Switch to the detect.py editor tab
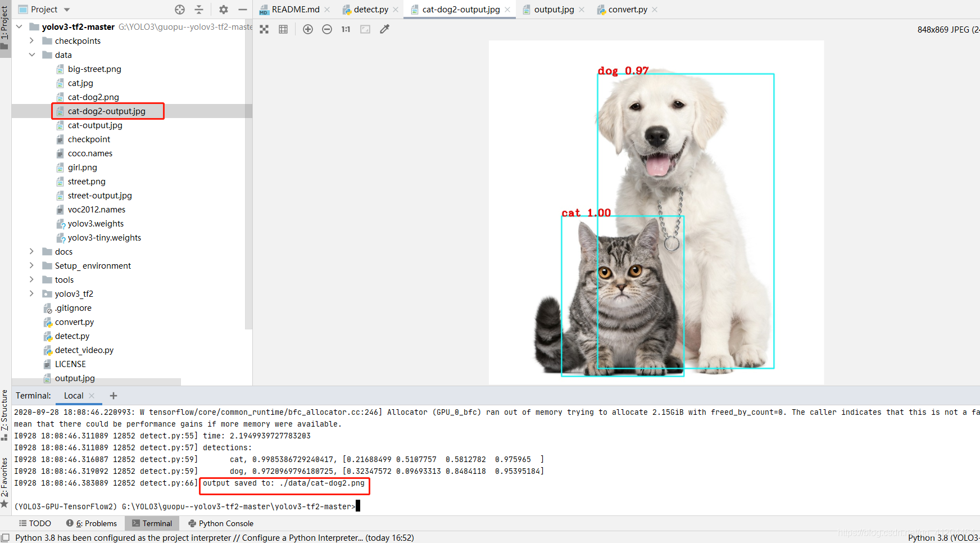 (x=371, y=10)
